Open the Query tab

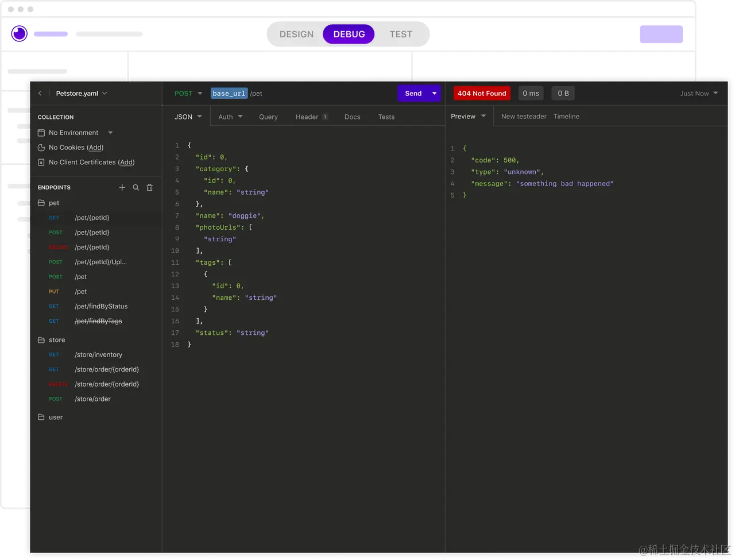coord(268,117)
